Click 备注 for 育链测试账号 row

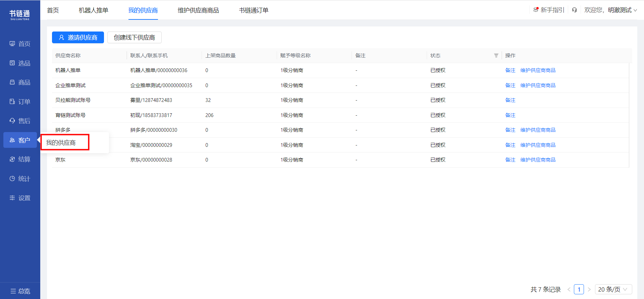(x=510, y=115)
